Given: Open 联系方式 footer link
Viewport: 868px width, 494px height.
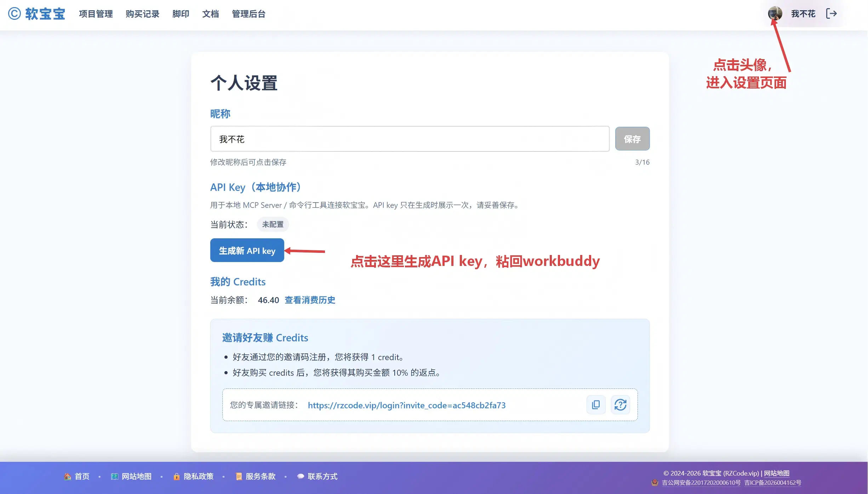Looking at the screenshot, I should click(318, 477).
